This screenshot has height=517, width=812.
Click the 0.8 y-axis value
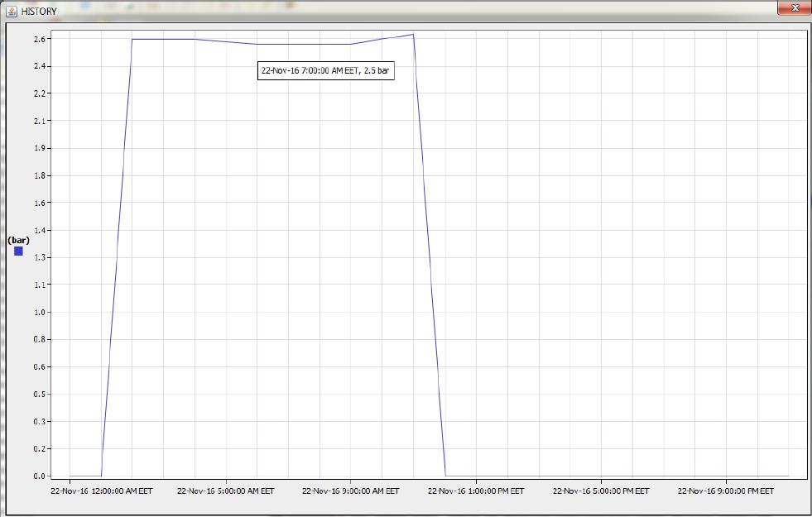pos(40,339)
